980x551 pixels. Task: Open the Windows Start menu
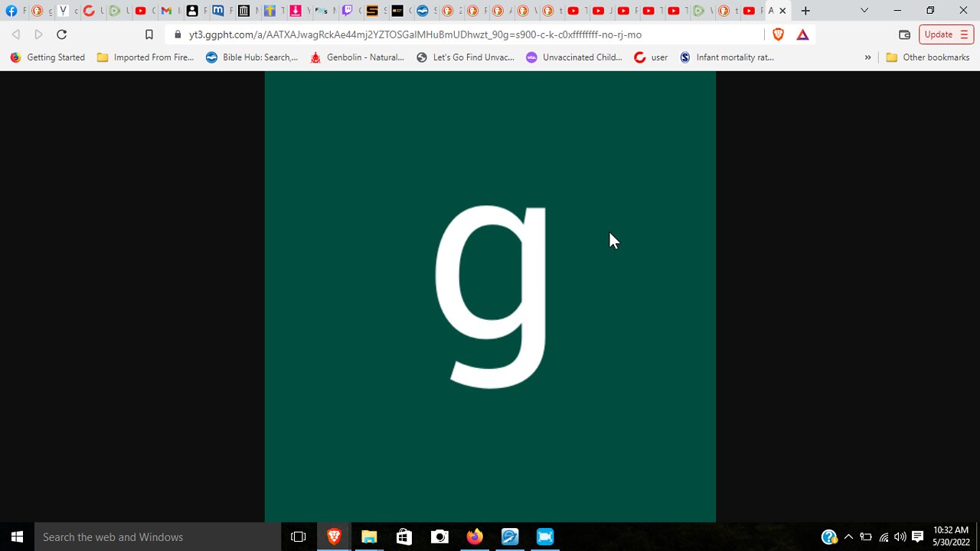pos(17,537)
